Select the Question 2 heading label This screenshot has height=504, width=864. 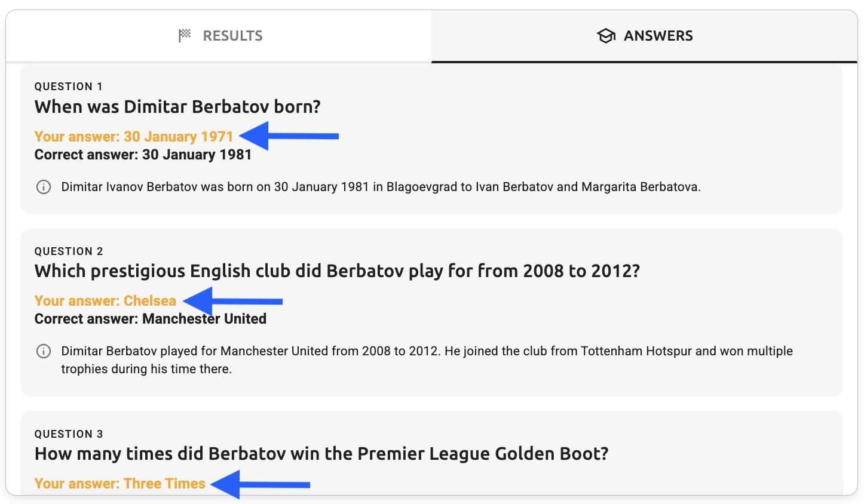[x=69, y=251]
